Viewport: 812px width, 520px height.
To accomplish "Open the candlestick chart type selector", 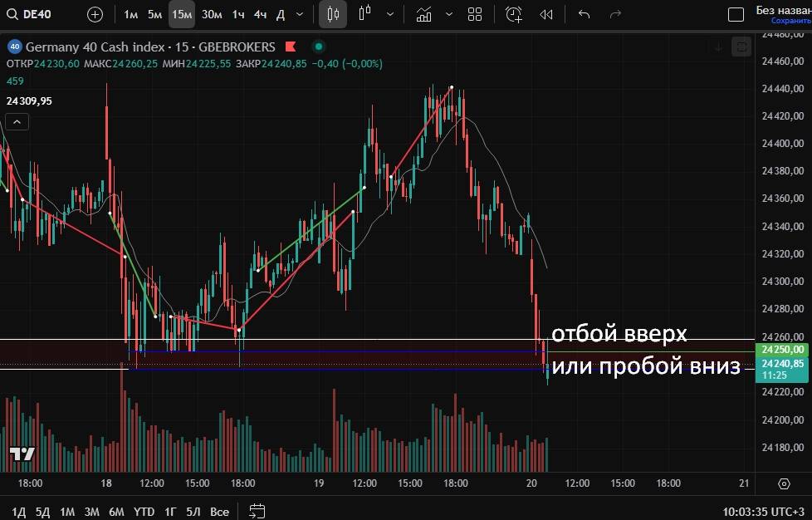I will (333, 14).
